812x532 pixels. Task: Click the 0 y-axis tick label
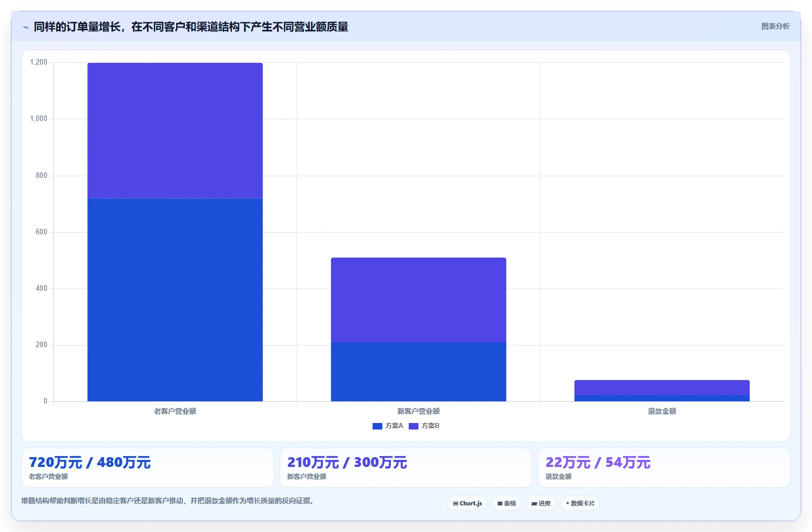click(46, 401)
